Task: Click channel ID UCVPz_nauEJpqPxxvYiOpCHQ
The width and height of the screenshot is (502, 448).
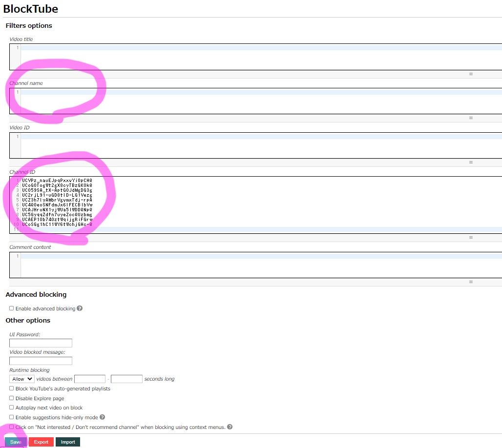Action: (57, 181)
